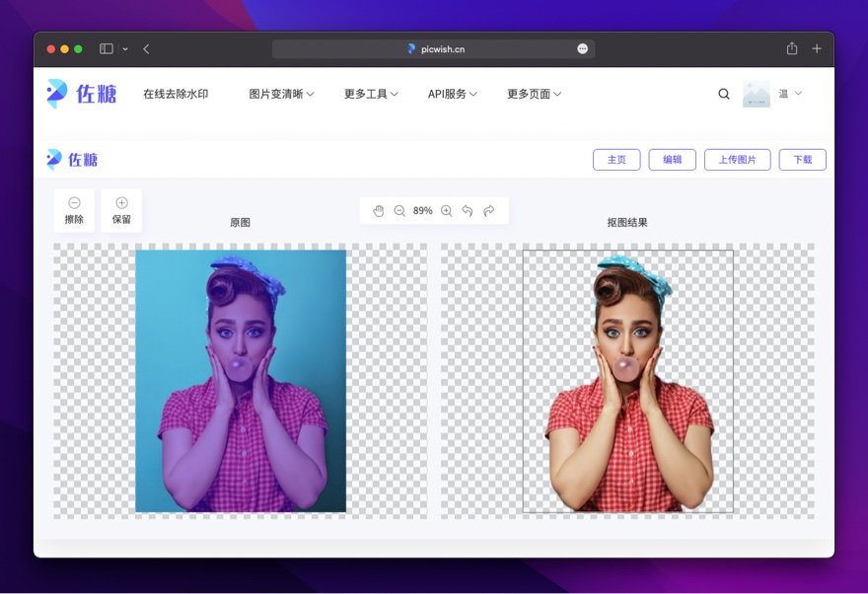
Task: Click the small 佐糖 logo in editor bar
Action: [x=72, y=160]
